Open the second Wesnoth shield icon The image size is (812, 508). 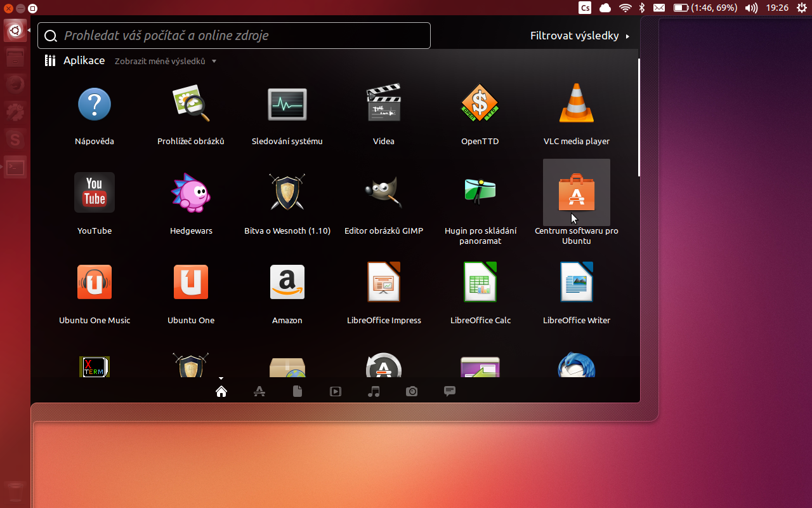[191, 365]
